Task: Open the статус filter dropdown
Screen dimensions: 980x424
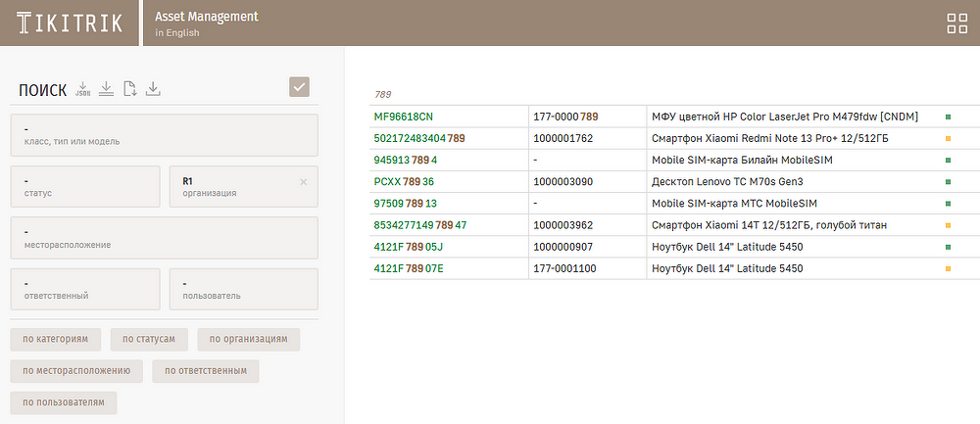Action: coord(84,186)
